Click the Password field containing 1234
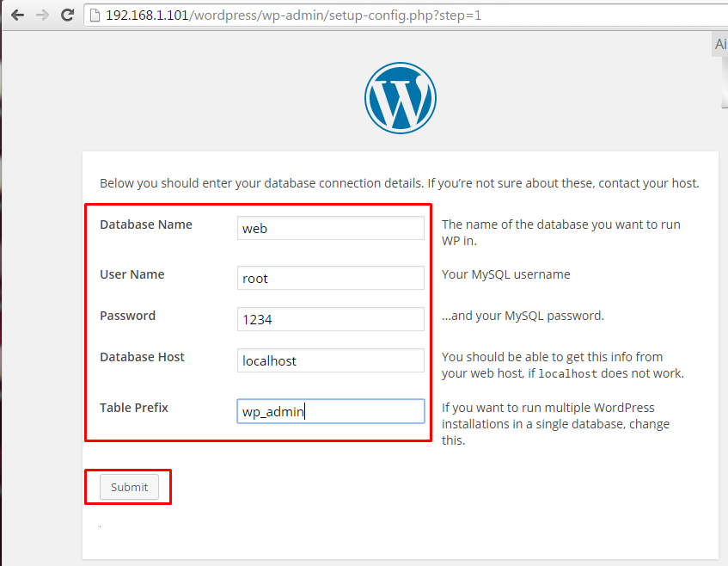The height and width of the screenshot is (566, 728). [x=331, y=319]
